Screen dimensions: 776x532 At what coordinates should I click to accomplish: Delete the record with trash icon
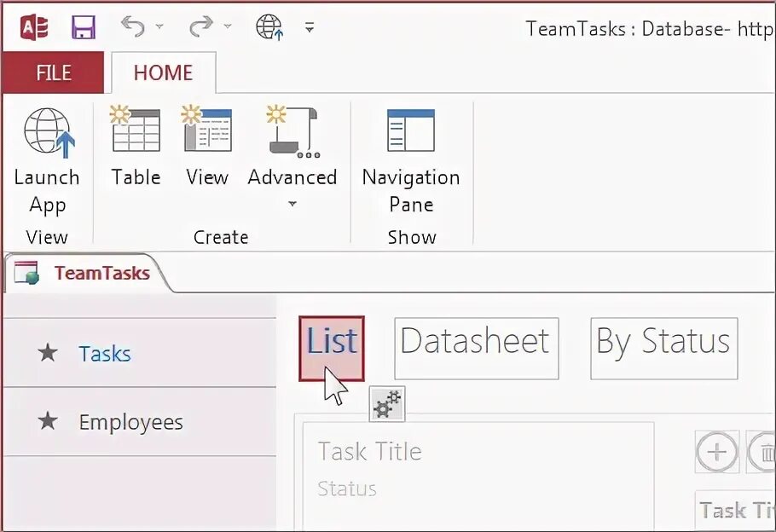(762, 452)
